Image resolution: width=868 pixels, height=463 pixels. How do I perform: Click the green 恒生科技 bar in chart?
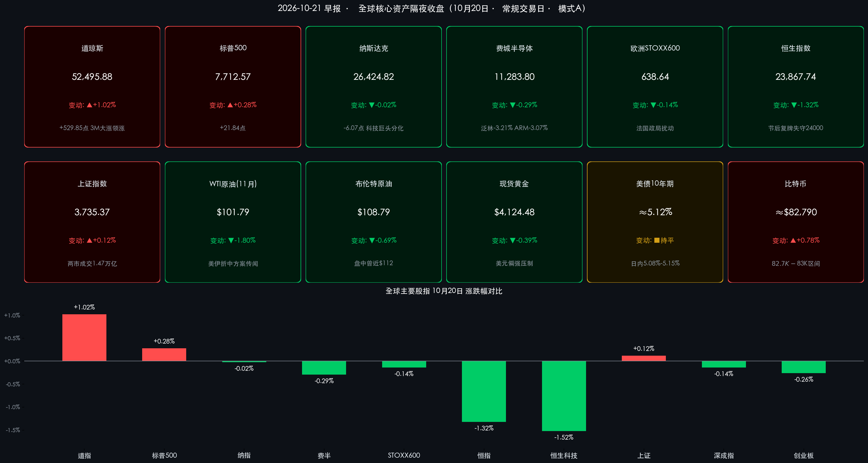564,396
